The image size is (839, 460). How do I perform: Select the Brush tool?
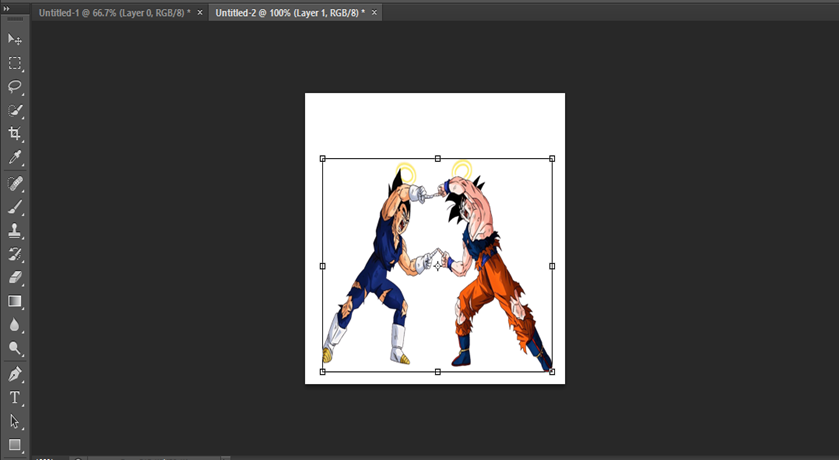14,207
